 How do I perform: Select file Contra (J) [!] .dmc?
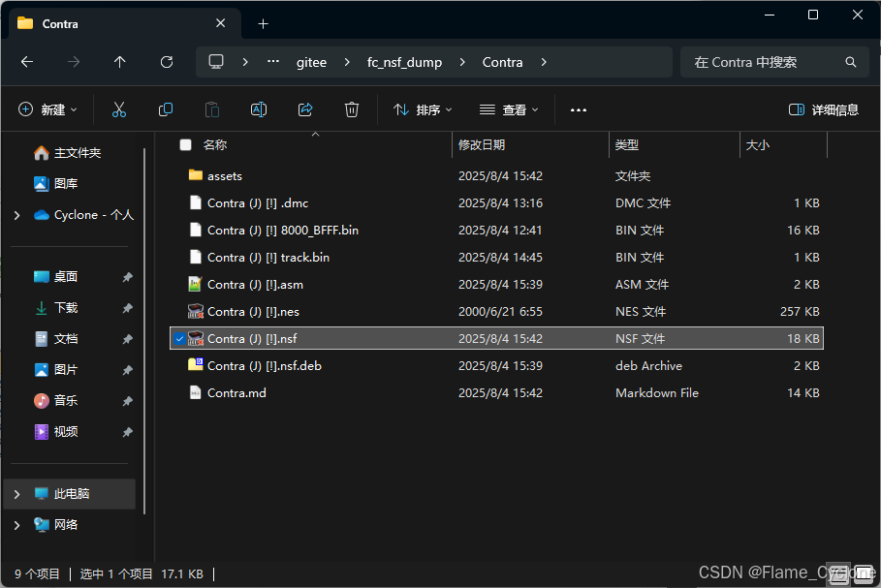click(496, 202)
